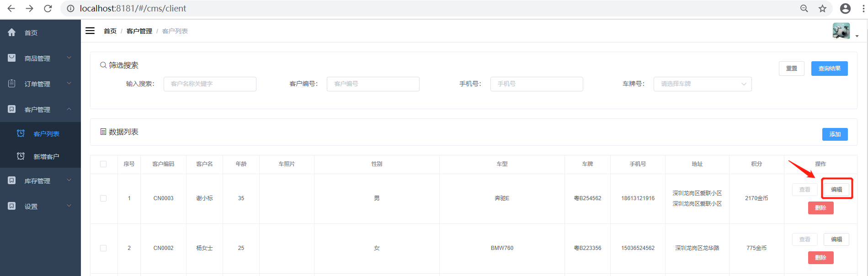
Task: Click the home icon in the sidebar
Action: click(12, 32)
